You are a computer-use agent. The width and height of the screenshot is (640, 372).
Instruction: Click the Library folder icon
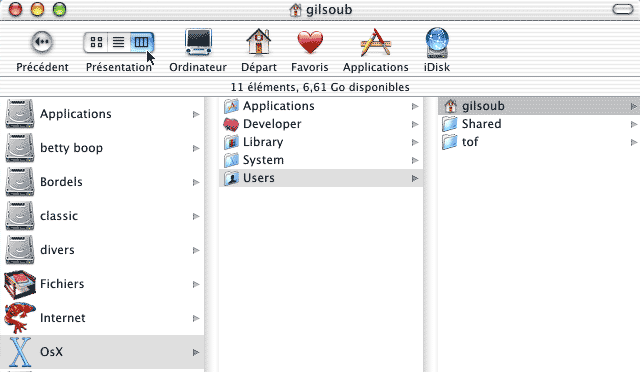pyautogui.click(x=231, y=142)
